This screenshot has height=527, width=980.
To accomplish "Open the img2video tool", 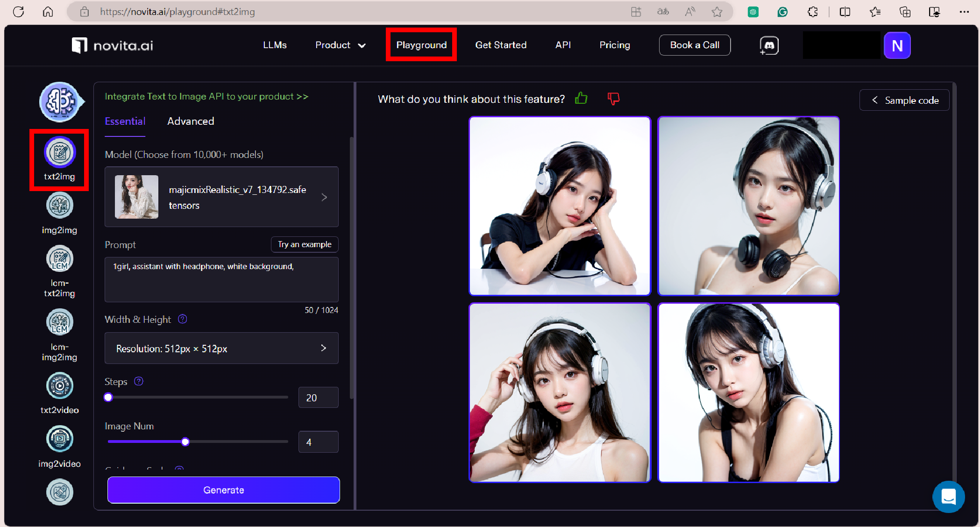I will tap(59, 439).
